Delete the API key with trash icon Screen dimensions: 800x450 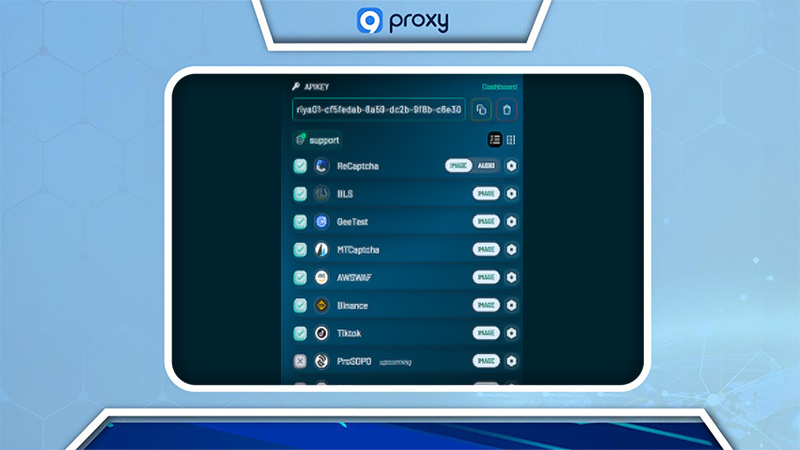tap(507, 109)
